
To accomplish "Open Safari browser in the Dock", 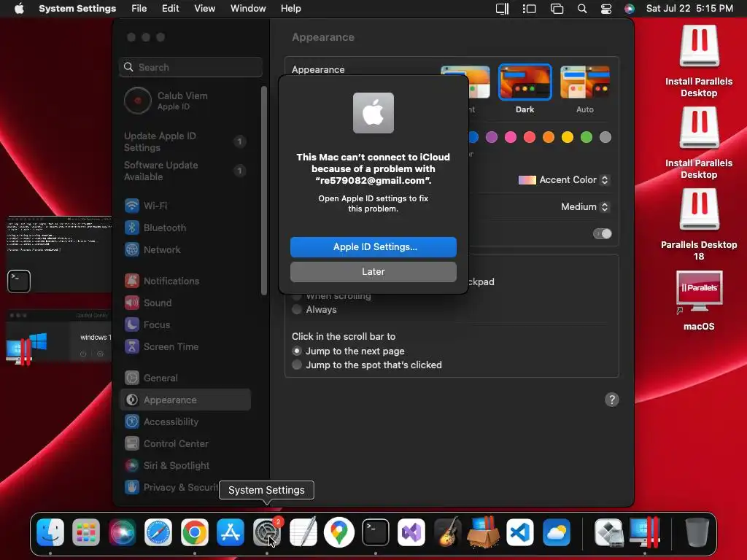I will (158, 532).
